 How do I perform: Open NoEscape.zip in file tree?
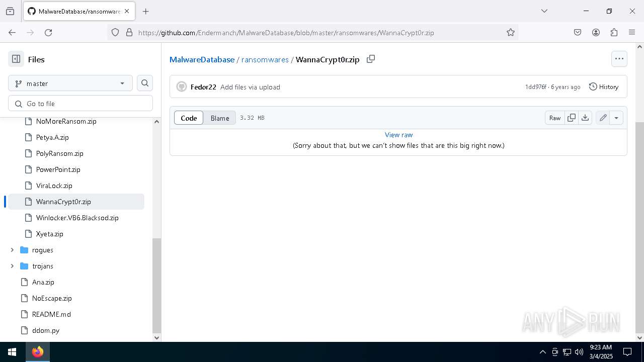click(x=52, y=298)
